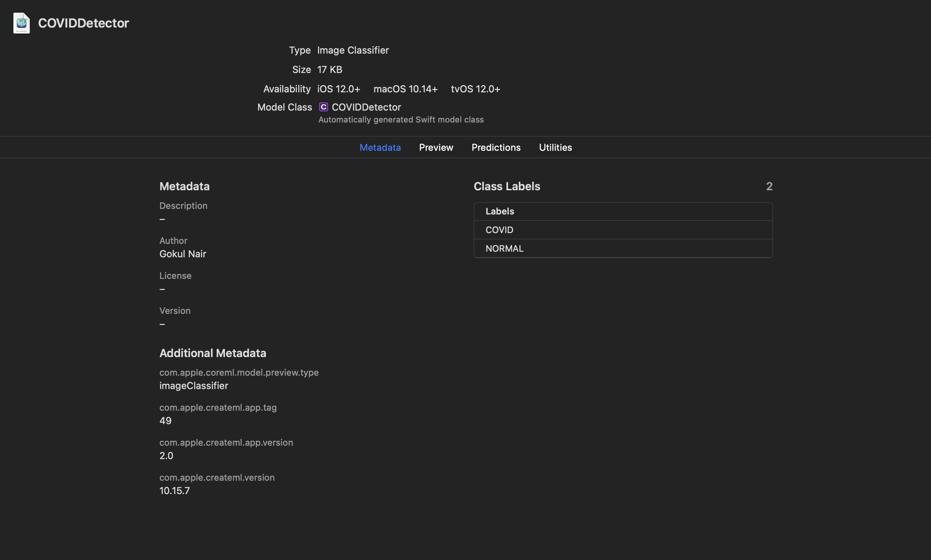This screenshot has width=931, height=560.
Task: Click the Class Labels count number
Action: point(769,187)
